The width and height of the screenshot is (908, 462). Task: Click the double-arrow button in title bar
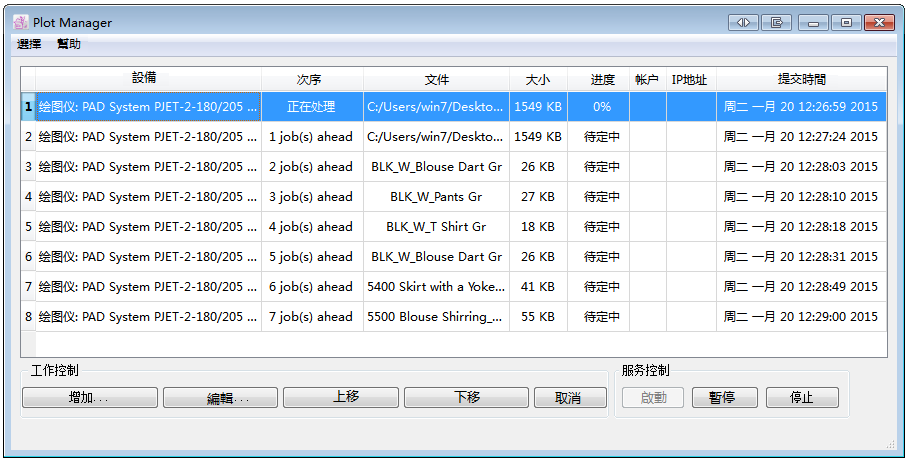[x=742, y=23]
